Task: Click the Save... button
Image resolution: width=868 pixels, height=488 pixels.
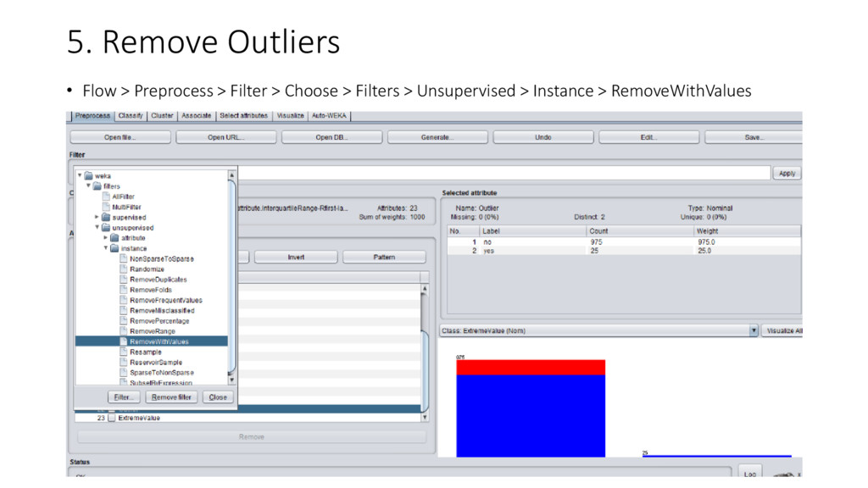Action: [754, 137]
